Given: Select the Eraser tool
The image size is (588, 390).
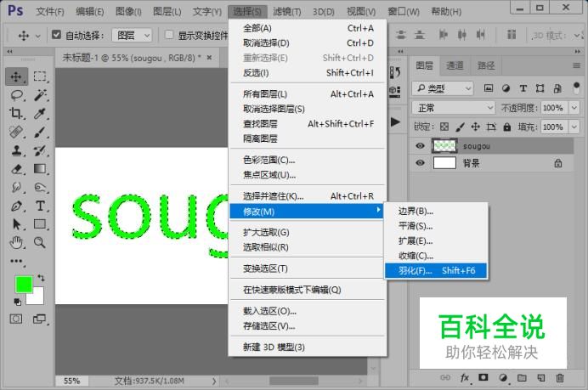Looking at the screenshot, I should point(16,169).
